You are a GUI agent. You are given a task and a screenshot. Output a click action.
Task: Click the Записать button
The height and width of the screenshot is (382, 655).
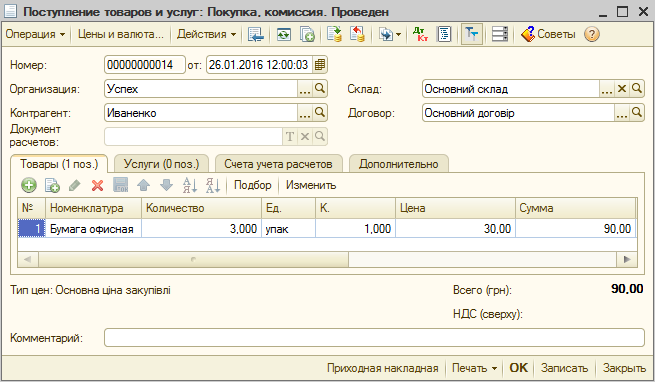[564, 368]
